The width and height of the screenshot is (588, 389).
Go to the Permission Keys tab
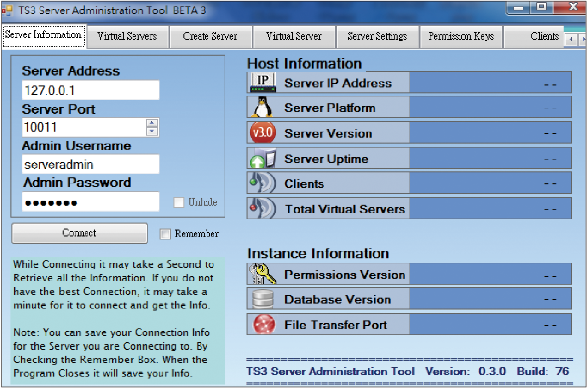pos(461,36)
